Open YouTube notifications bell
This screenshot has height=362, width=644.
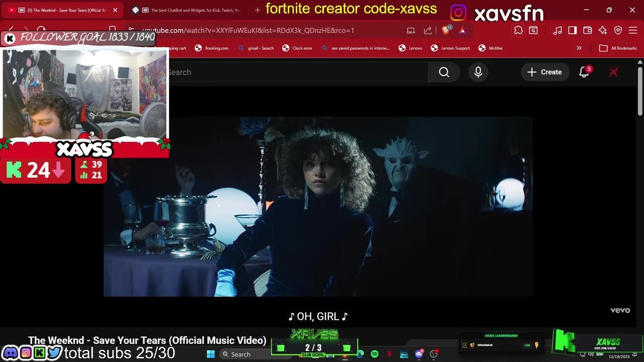point(584,72)
